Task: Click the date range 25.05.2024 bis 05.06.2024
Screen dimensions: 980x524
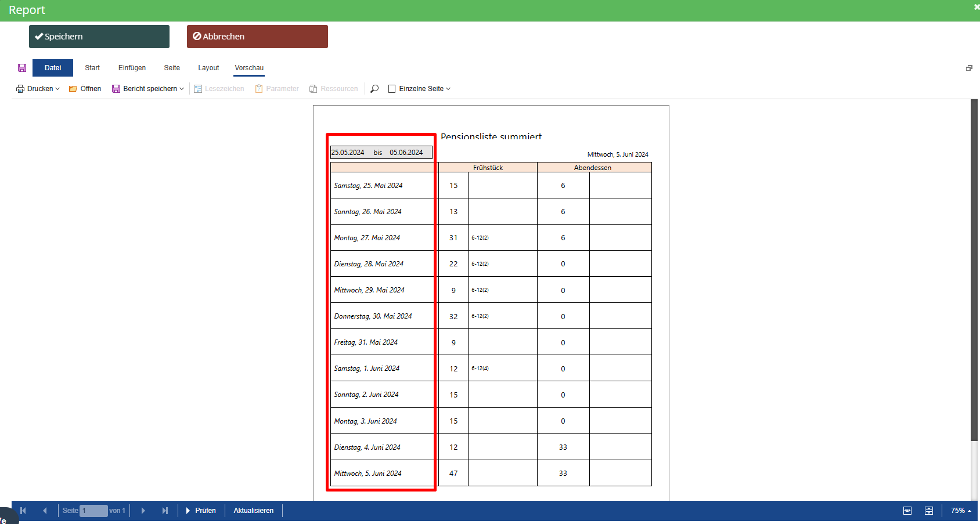Action: point(381,153)
